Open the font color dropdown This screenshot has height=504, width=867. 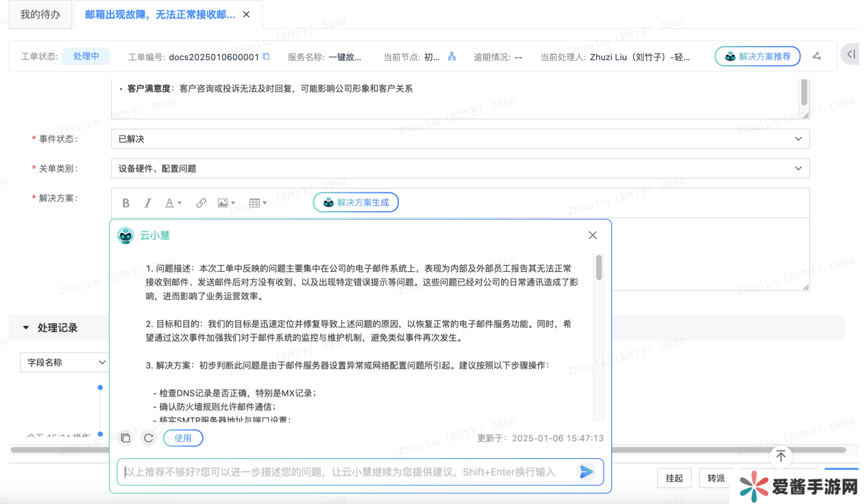173,203
